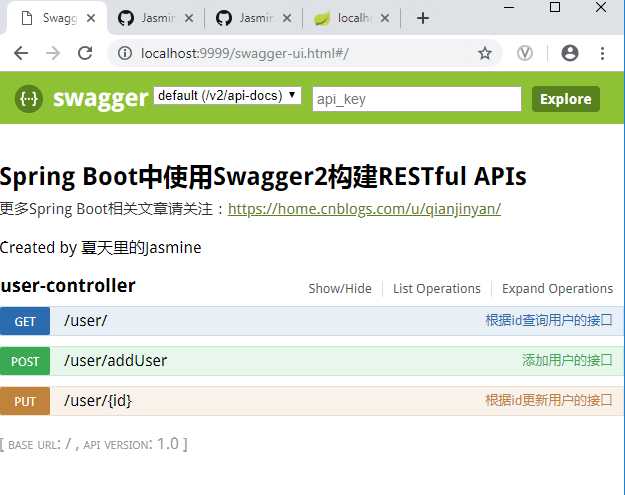Image resolution: width=625 pixels, height=495 pixels.
Task: Click the swagger logo icon
Action: click(x=28, y=98)
